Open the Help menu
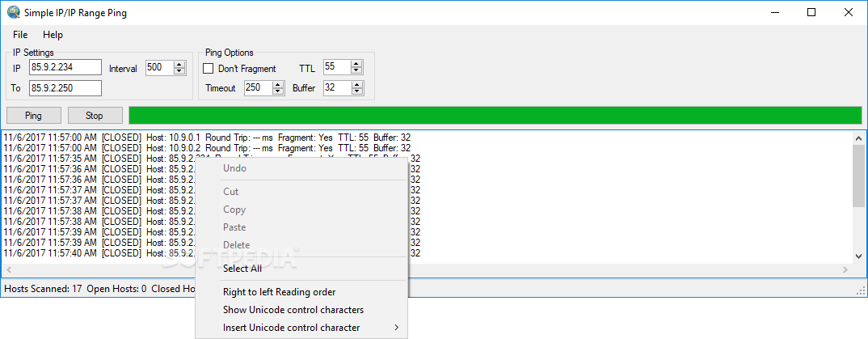This screenshot has width=868, height=339. tap(53, 34)
